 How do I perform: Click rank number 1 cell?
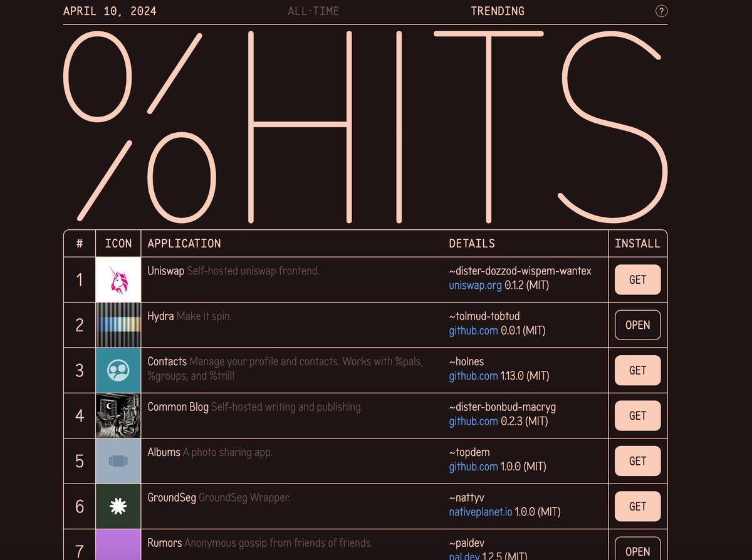point(80,279)
